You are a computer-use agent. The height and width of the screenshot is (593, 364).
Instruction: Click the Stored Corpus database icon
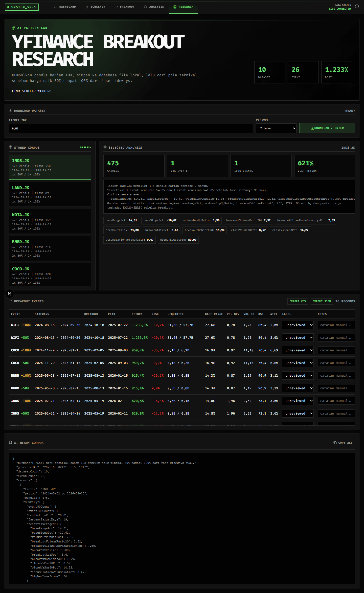coord(10,147)
